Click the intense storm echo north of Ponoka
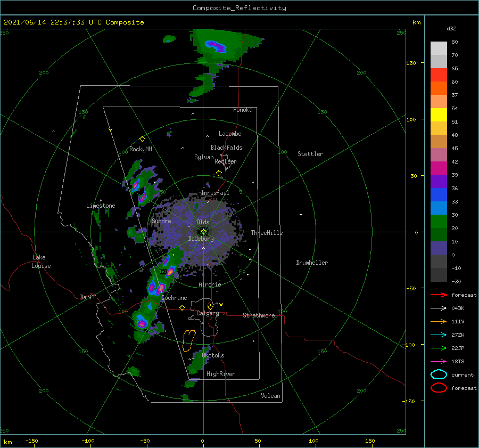This screenshot has width=479, height=448. tap(216, 46)
